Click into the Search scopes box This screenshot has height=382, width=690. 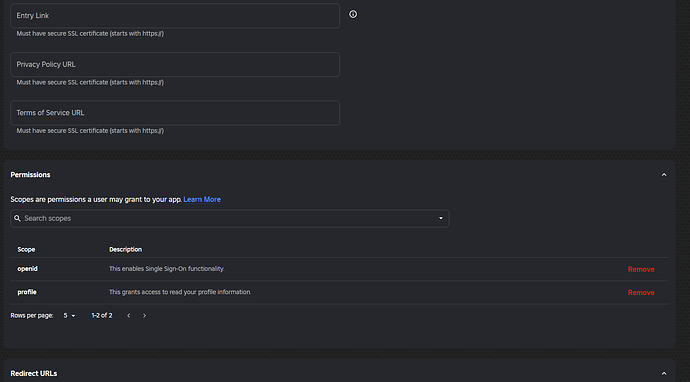pyautogui.click(x=229, y=218)
